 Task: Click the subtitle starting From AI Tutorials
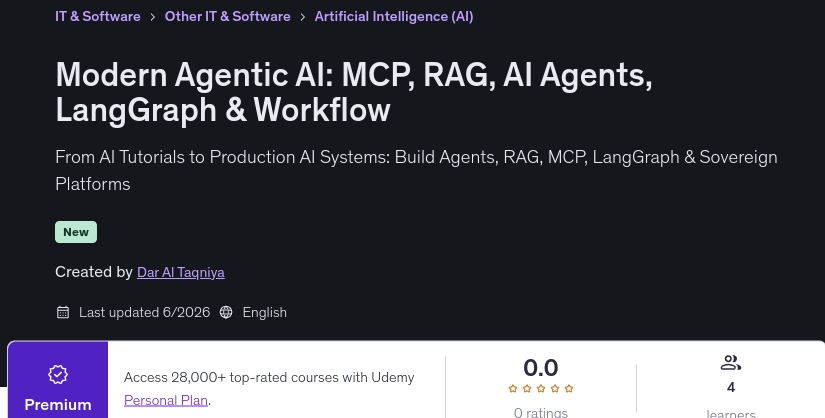click(416, 171)
